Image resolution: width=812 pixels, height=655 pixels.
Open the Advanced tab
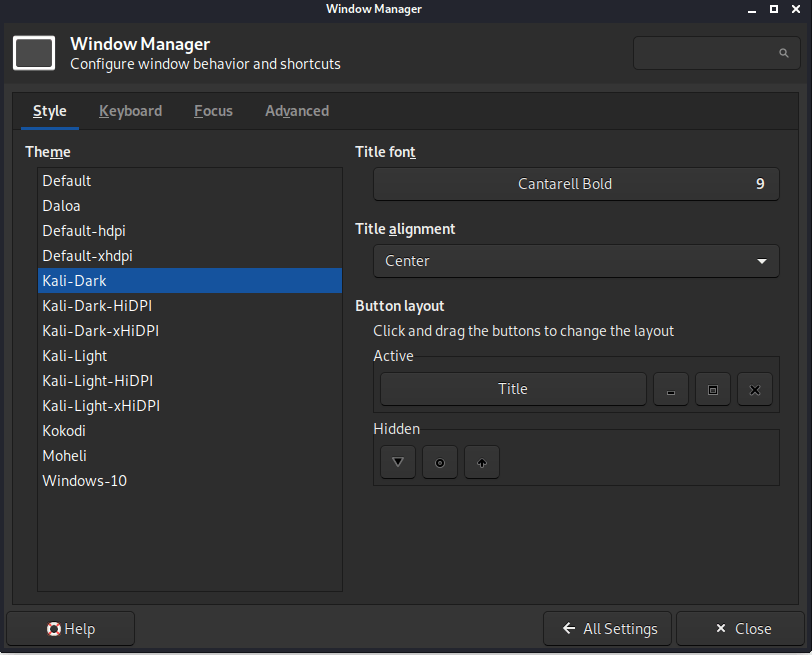(297, 111)
